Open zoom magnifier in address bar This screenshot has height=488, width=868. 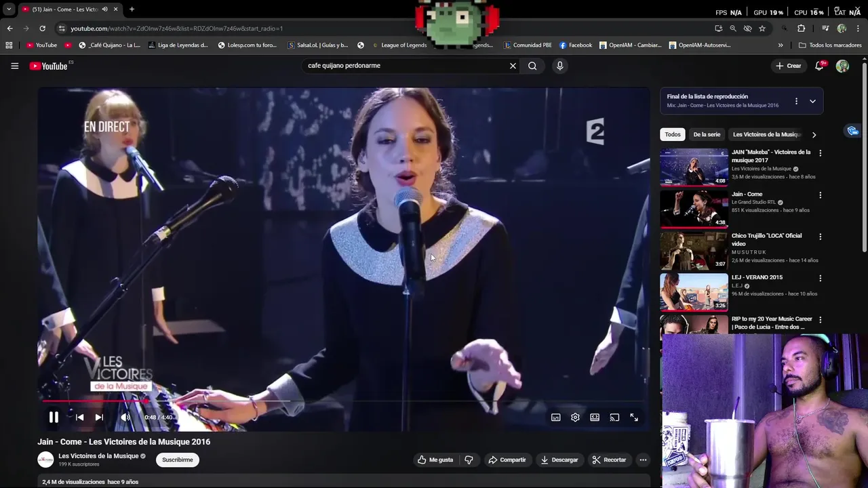click(733, 28)
